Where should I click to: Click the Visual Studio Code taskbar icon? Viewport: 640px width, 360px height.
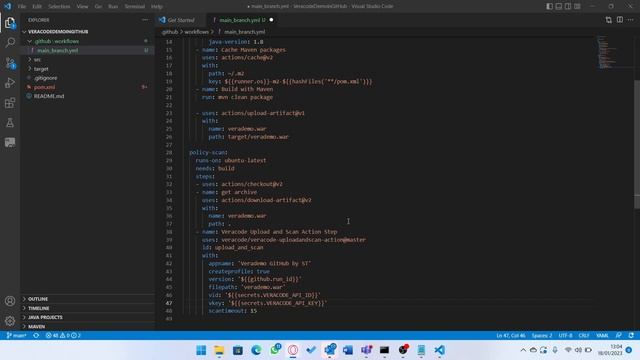[x=440, y=350]
